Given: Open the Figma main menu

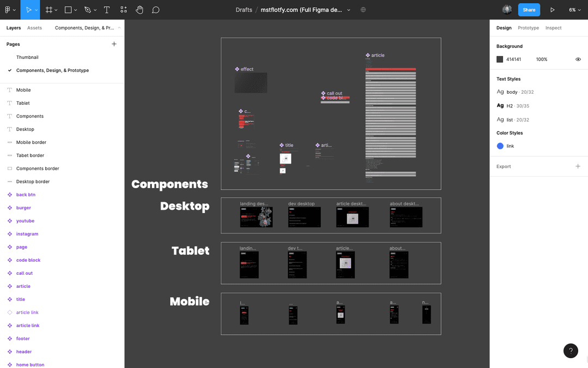Looking at the screenshot, I should [x=8, y=9].
